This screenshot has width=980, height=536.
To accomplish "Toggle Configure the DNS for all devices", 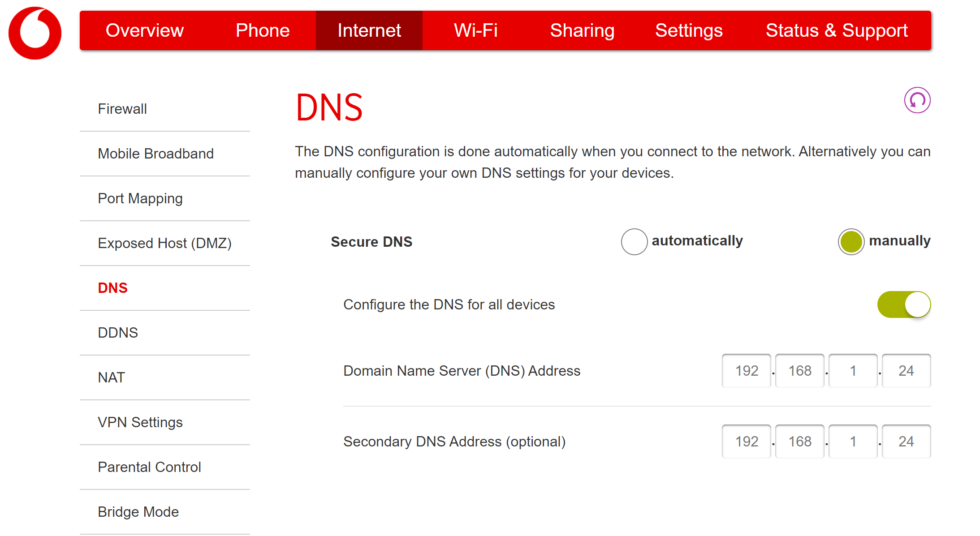I will [904, 304].
